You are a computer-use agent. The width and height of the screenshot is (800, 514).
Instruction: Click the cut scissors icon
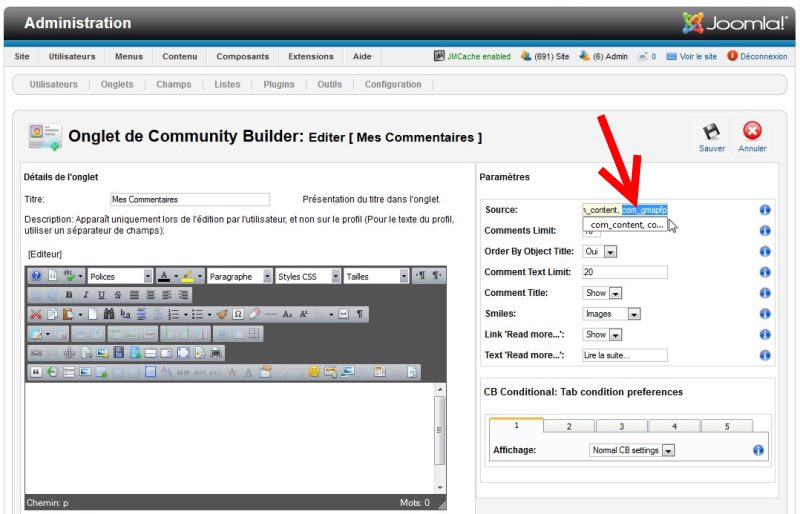36,314
